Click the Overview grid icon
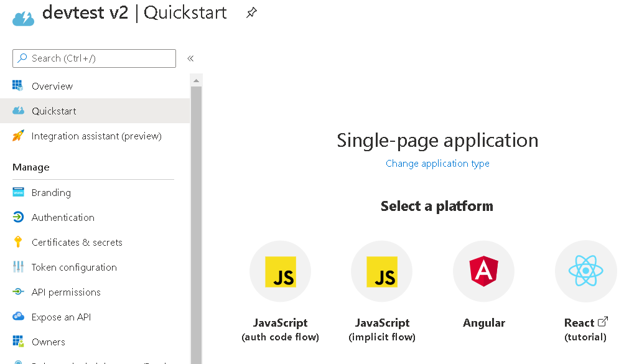 point(17,85)
